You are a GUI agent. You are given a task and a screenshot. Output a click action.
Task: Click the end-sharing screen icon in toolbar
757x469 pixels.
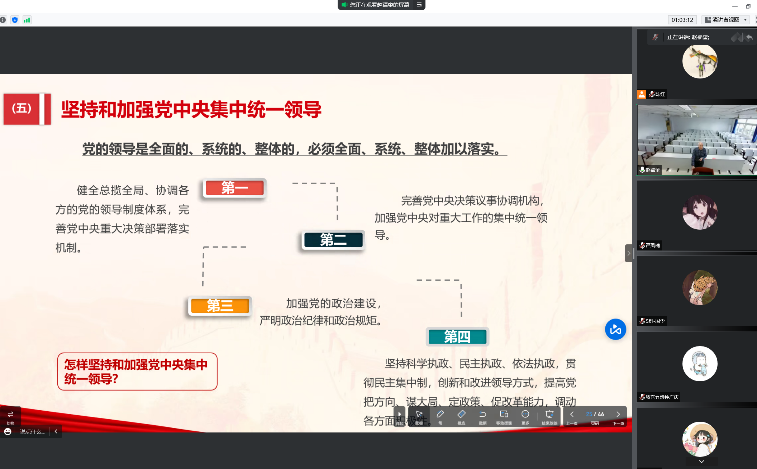(549, 414)
